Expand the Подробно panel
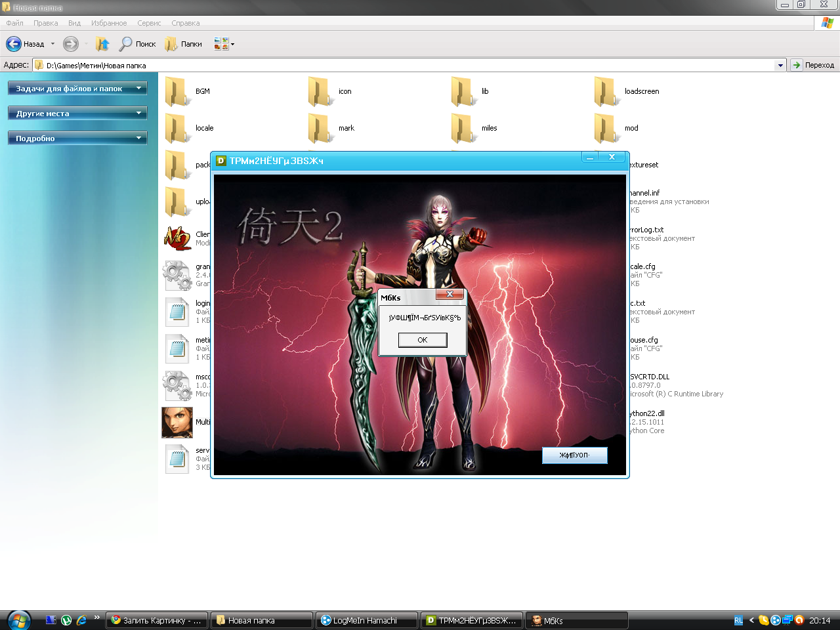Image resolution: width=840 pixels, height=630 pixels. 77,138
